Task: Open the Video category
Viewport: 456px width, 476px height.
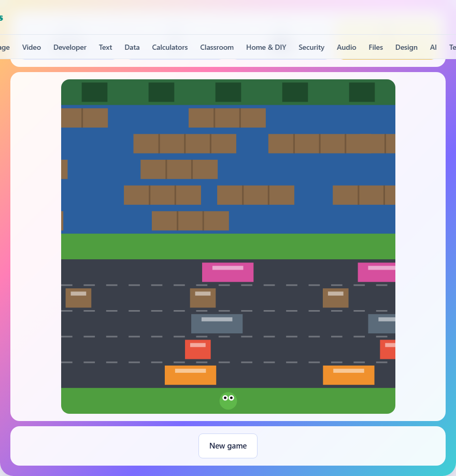Action: pyautogui.click(x=32, y=47)
